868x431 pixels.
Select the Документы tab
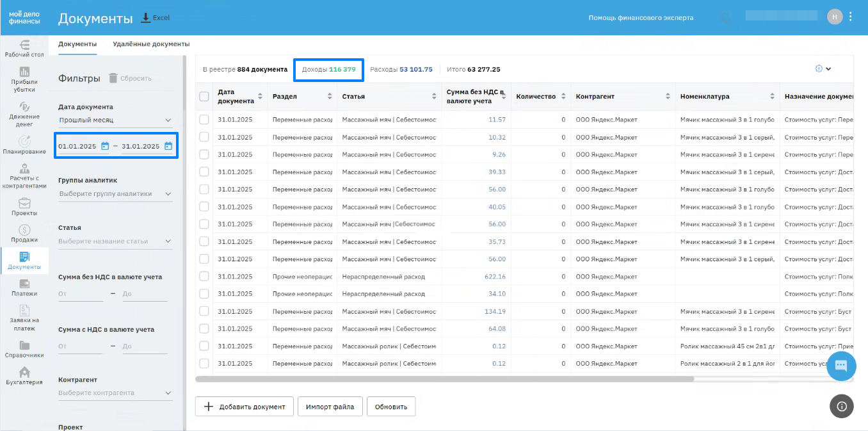pyautogui.click(x=77, y=44)
